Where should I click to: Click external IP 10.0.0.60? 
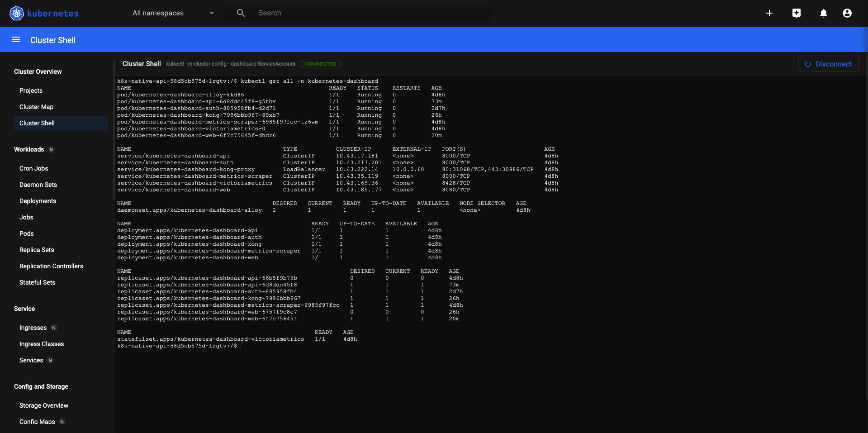click(408, 170)
